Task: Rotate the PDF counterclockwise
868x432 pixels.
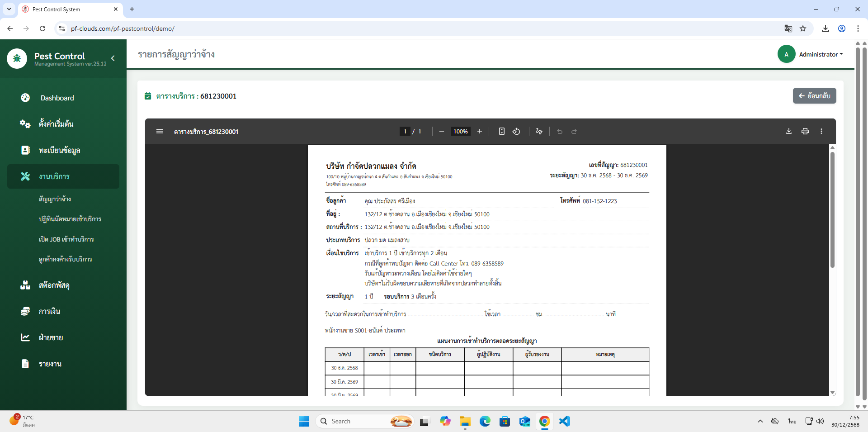Action: click(x=516, y=132)
